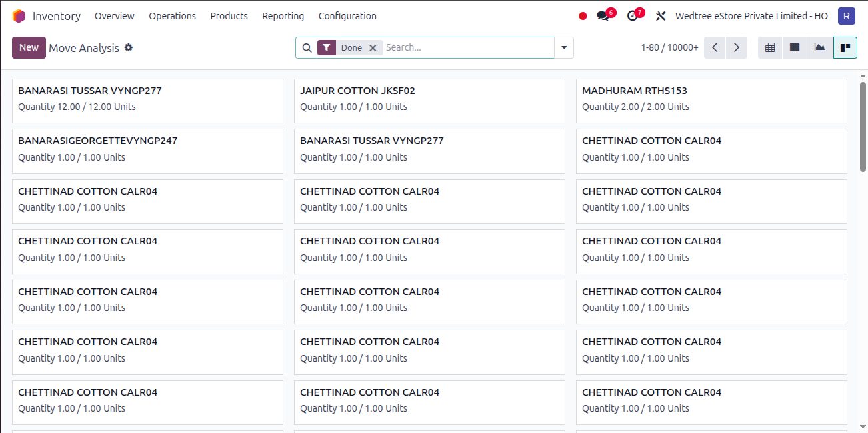Viewport: 868px width, 433px height.
Task: Click the record counter 1-80 / 10000+
Action: tap(670, 48)
